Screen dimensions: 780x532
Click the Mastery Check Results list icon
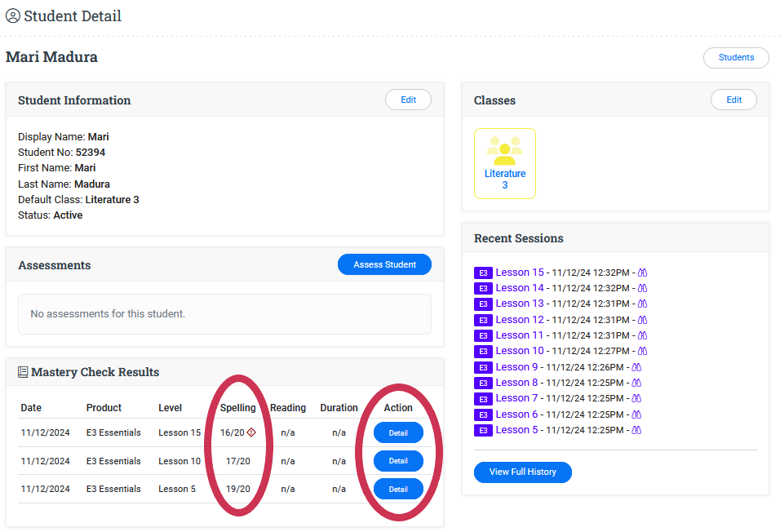coord(24,372)
